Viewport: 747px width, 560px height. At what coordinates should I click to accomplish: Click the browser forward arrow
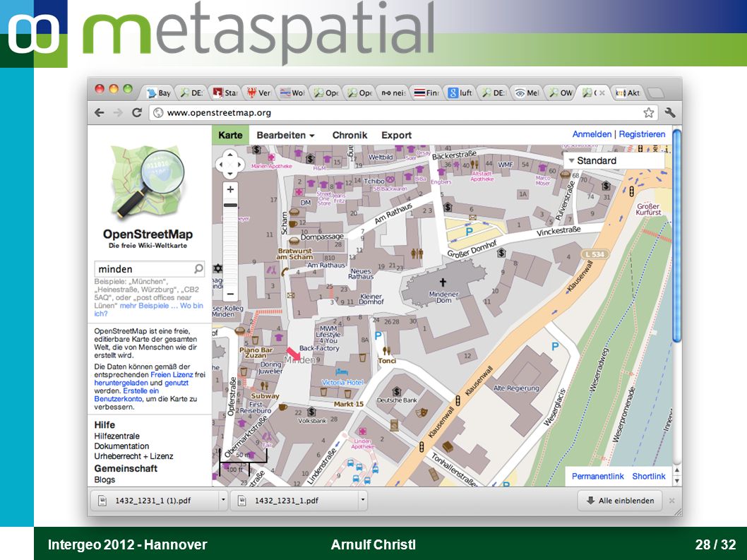click(x=118, y=112)
